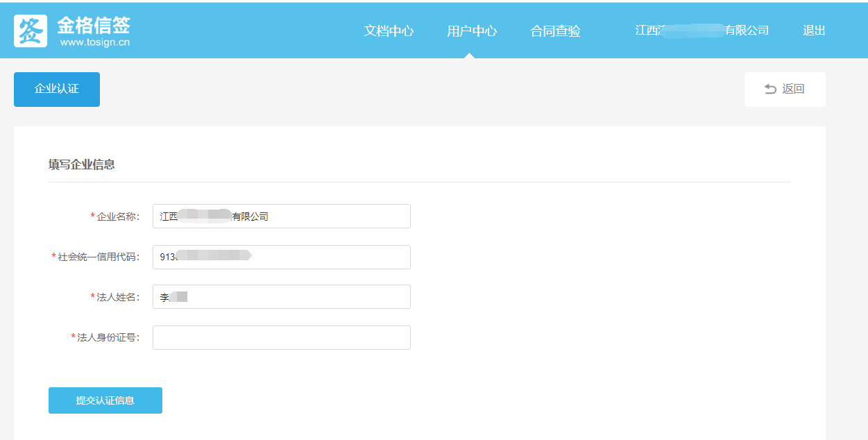Click the return arrow icon beside 返回
868x440 pixels.
[770, 89]
